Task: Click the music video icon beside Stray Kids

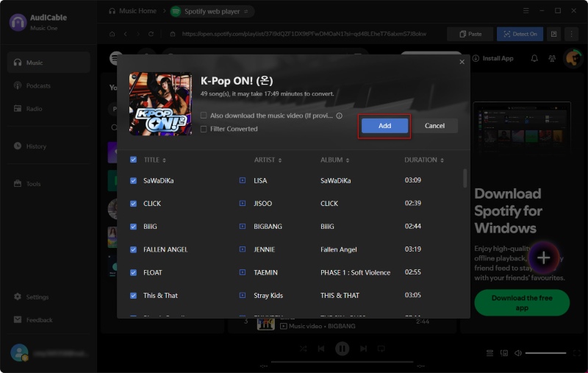Action: tap(243, 295)
